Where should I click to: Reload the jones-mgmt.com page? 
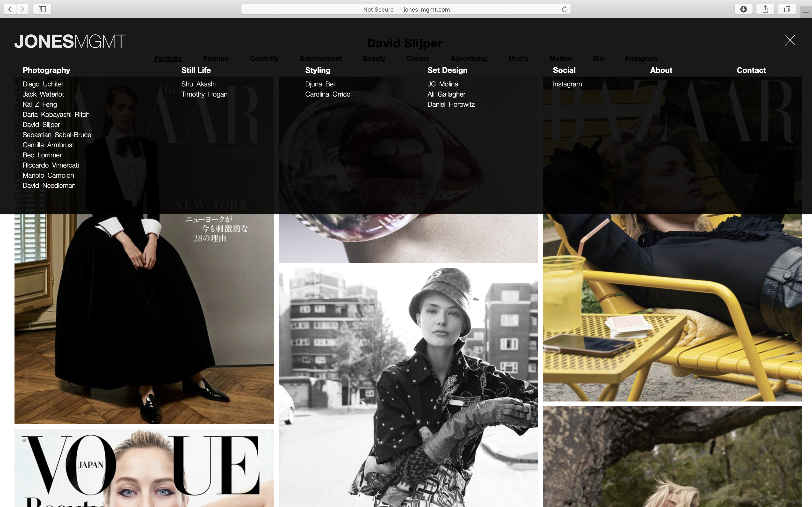point(565,9)
